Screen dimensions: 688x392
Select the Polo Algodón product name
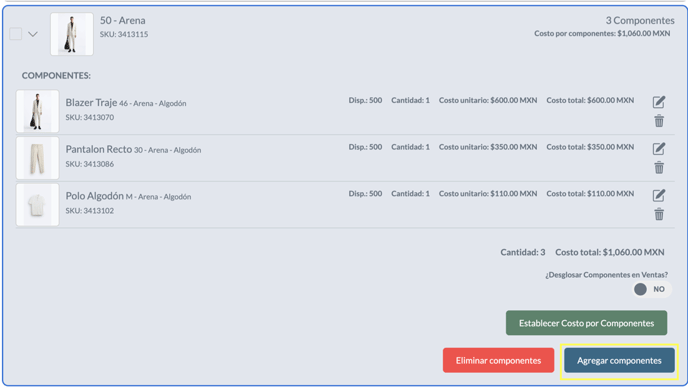click(95, 196)
